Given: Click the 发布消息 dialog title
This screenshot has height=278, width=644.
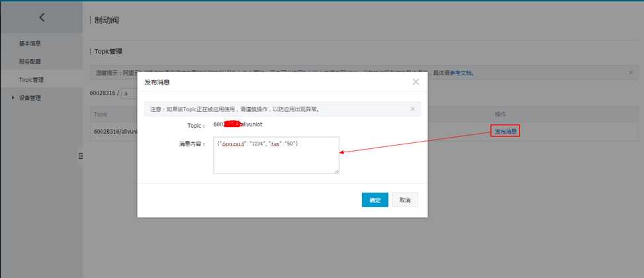Looking at the screenshot, I should pos(157,82).
